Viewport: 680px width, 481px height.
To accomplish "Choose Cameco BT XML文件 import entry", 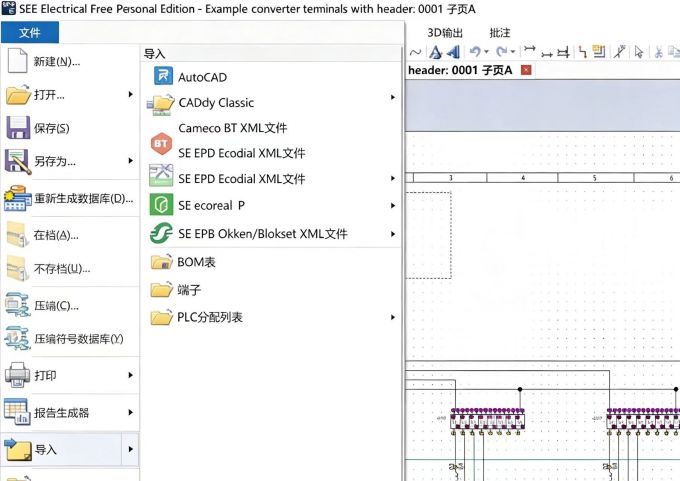I will point(232,128).
